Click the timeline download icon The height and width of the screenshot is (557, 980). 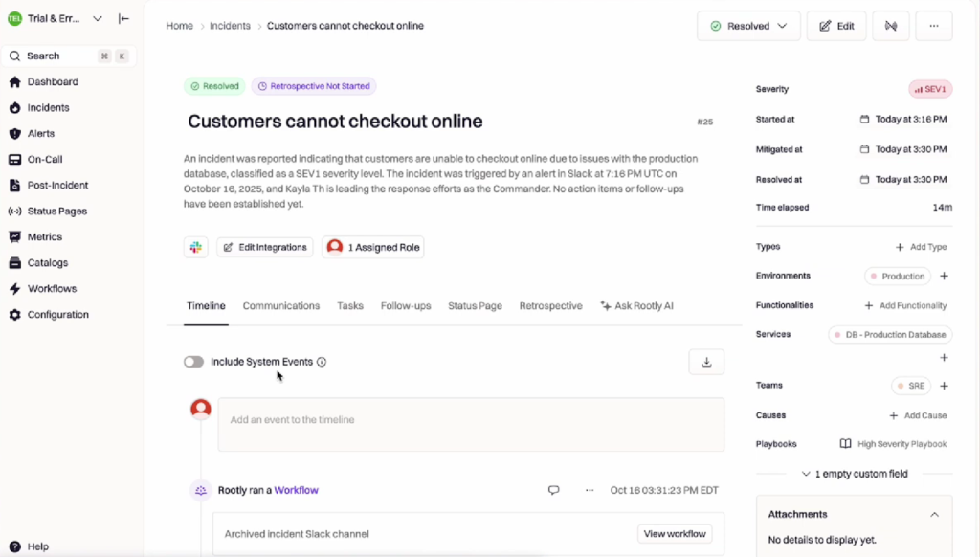click(x=706, y=362)
